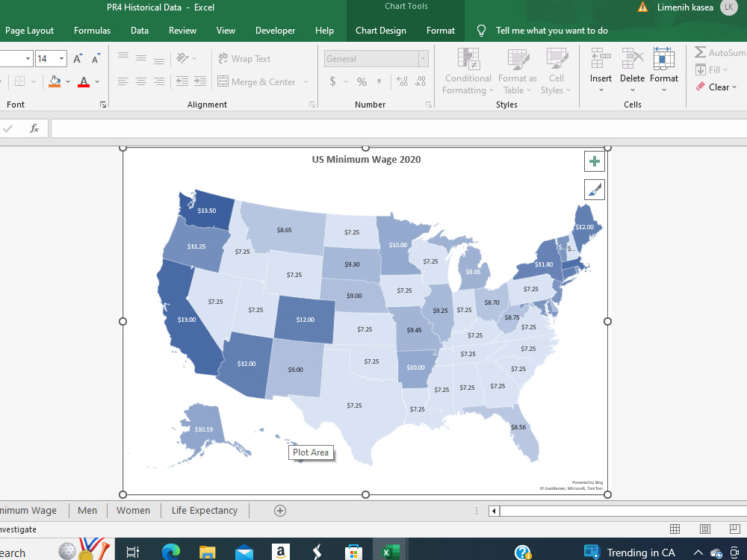Increase font size with the larger A
This screenshot has height=560, width=747.
[77, 58]
